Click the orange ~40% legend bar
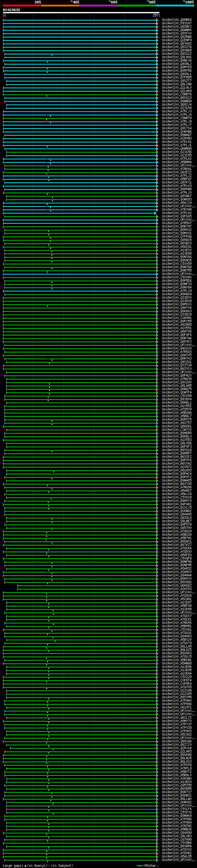The image size is (197, 868). coord(60,6)
